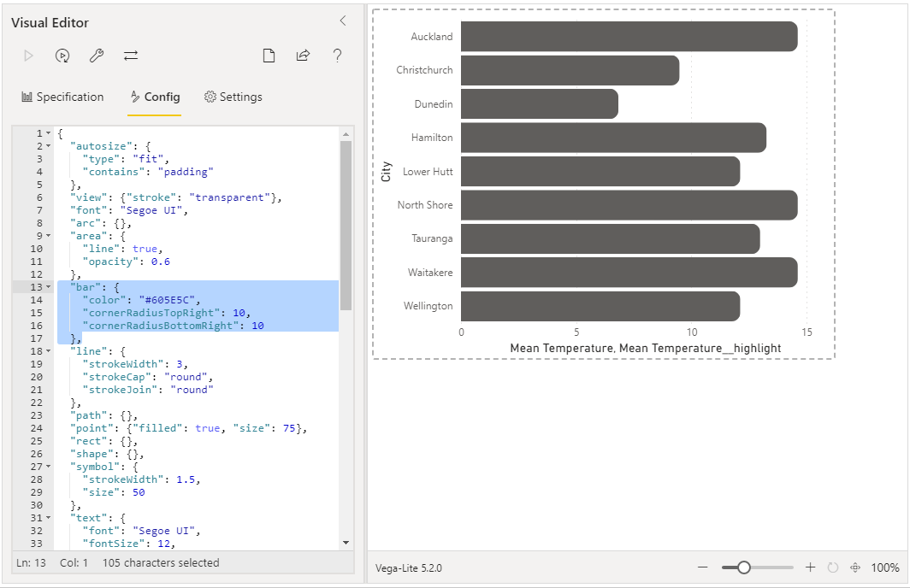Click the Vega-Lite 5.2.0 version label
Screen dimensions: 910x588
coord(409,568)
